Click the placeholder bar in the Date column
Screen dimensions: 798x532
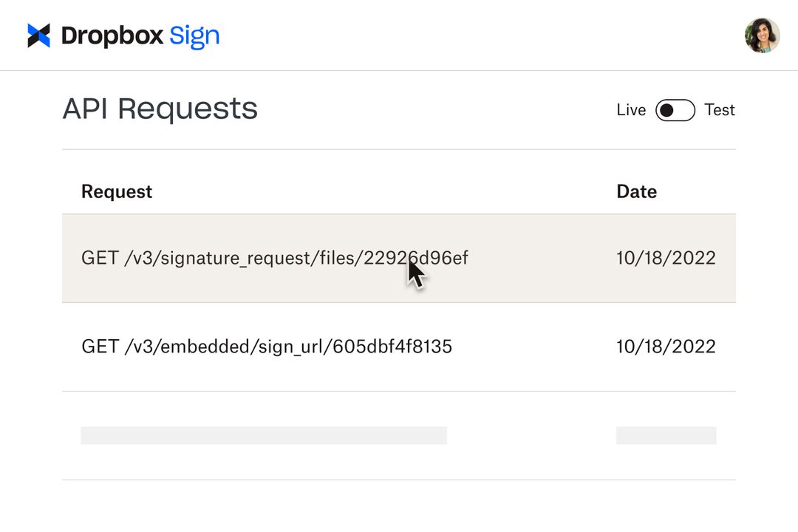666,435
